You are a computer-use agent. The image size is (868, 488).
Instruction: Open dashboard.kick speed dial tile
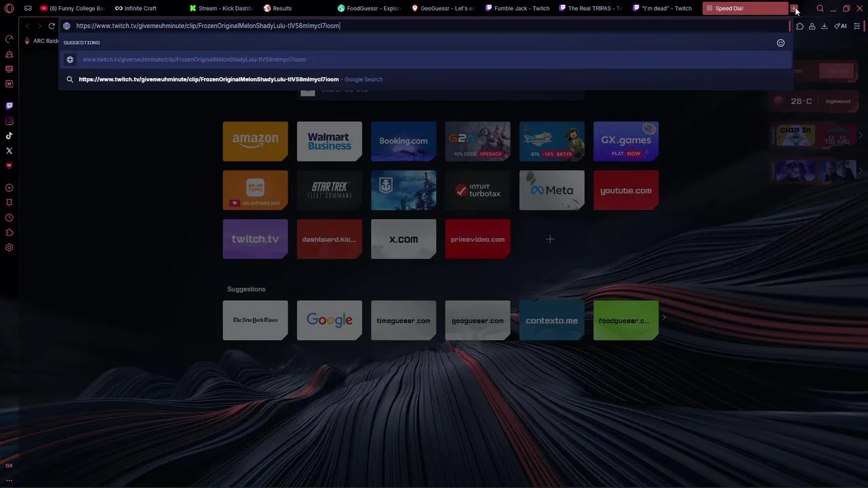coord(330,239)
